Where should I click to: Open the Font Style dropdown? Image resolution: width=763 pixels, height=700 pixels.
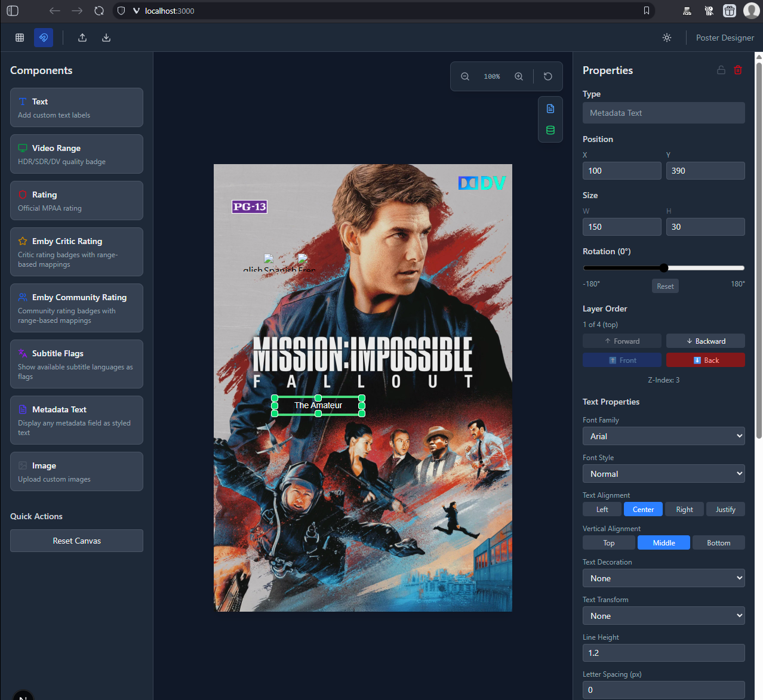tap(663, 474)
